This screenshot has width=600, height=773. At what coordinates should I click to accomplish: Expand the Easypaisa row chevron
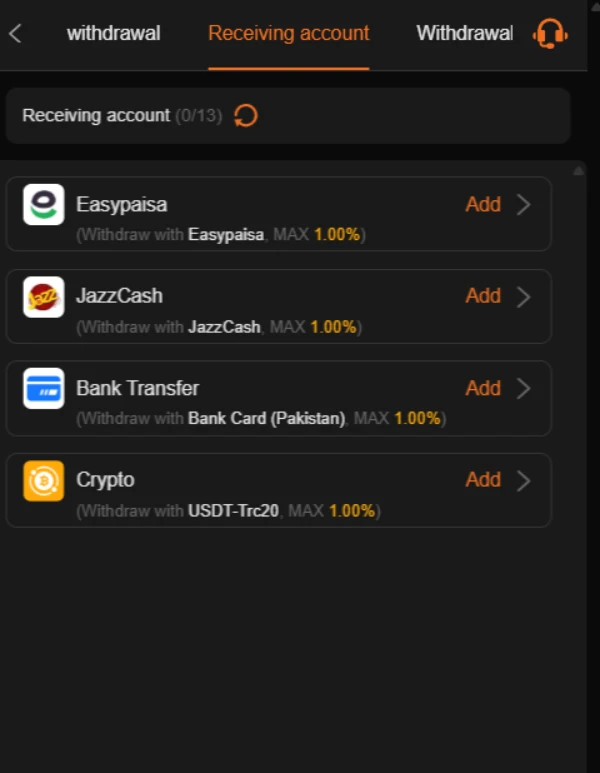(524, 204)
